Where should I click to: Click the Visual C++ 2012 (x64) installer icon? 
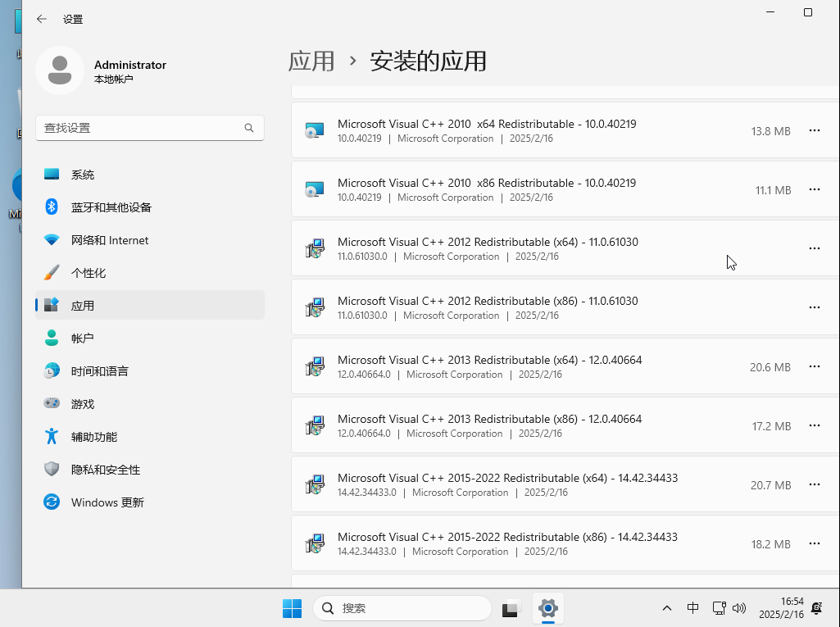(x=315, y=248)
